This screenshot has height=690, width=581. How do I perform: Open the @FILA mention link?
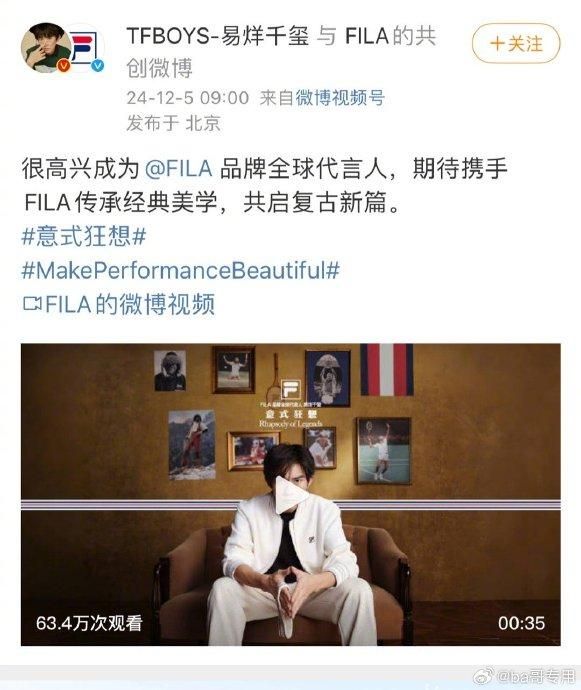(179, 169)
